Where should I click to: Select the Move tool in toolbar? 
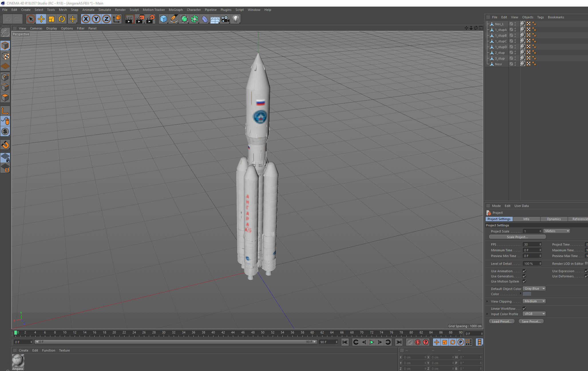tap(41, 19)
